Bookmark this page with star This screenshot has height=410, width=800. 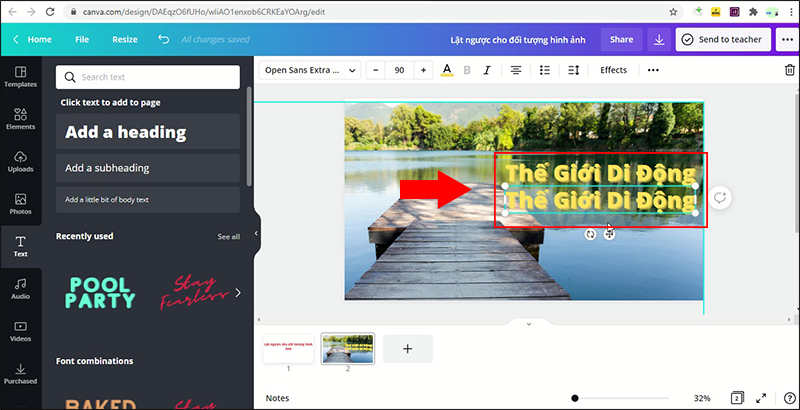[x=673, y=11]
